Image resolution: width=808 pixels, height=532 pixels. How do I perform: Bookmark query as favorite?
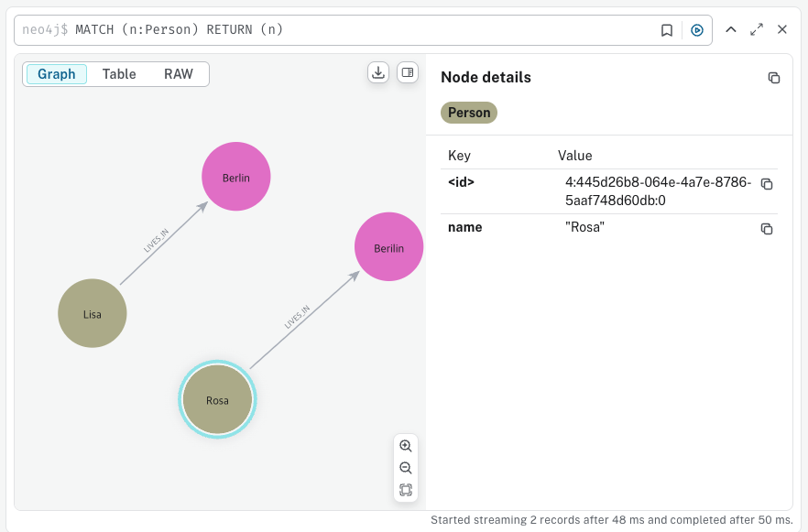[x=667, y=30]
